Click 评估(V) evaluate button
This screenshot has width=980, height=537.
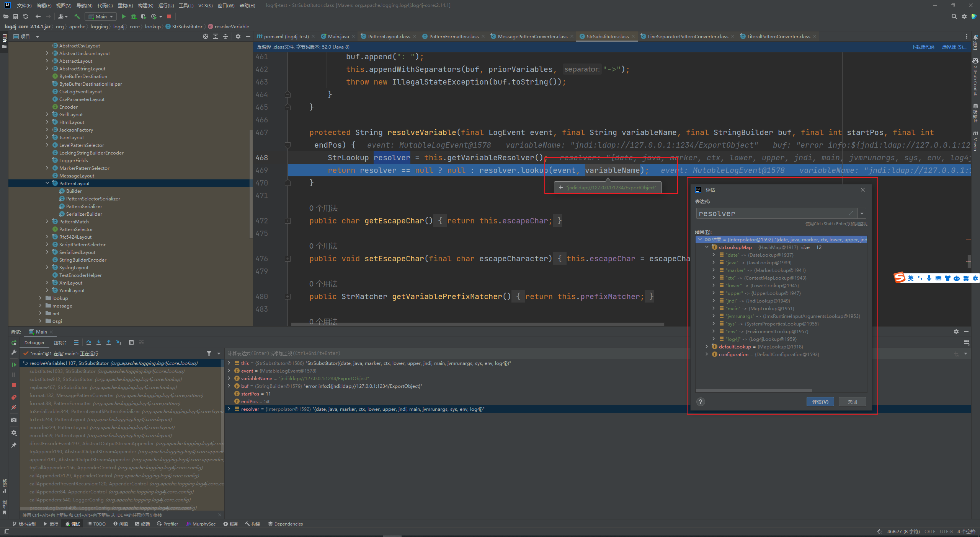click(820, 402)
